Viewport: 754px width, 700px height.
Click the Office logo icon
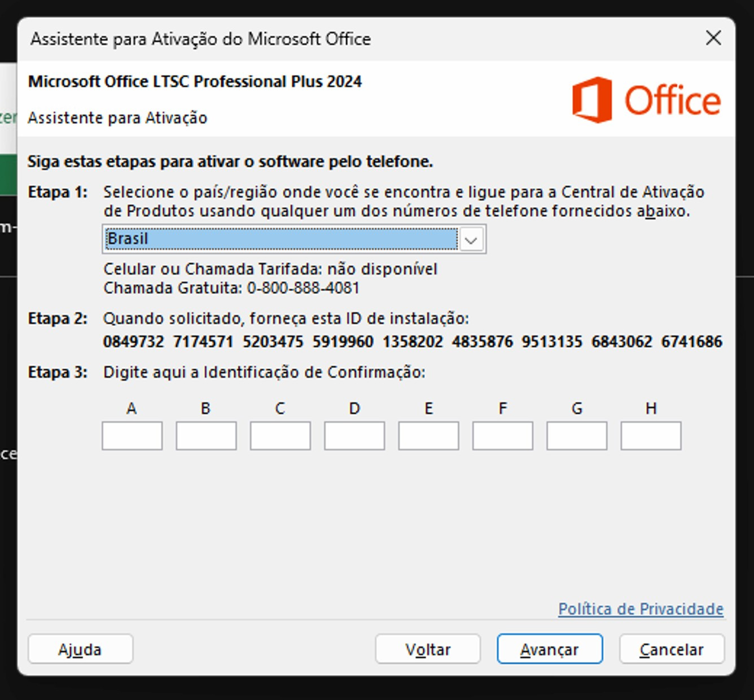click(x=592, y=100)
